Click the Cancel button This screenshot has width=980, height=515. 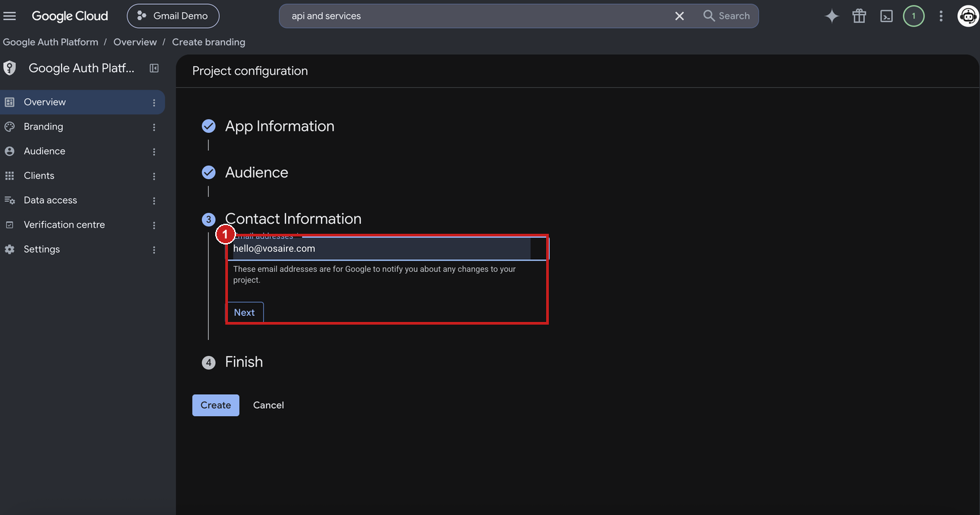269,405
